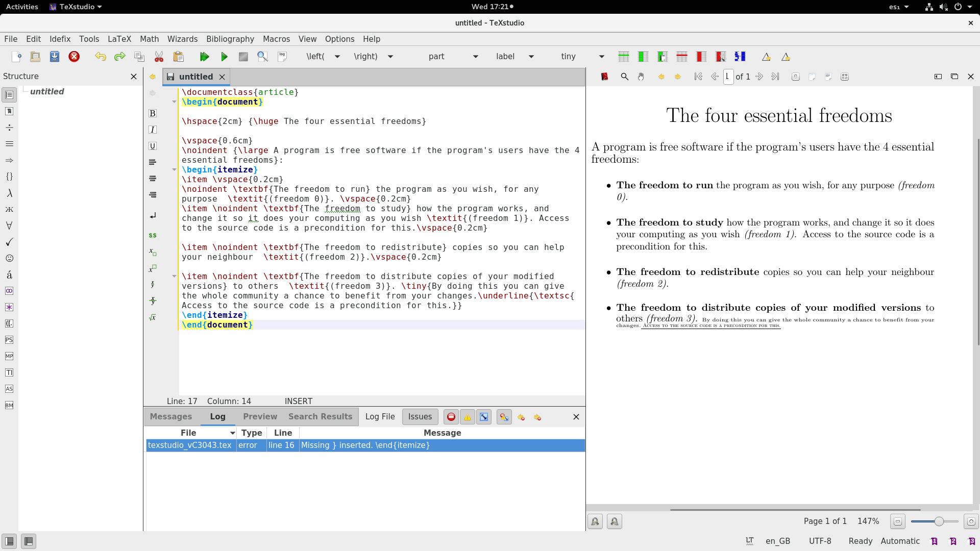The width and height of the screenshot is (980, 551).
Task: Click the Issues tab in log panel
Action: (420, 416)
